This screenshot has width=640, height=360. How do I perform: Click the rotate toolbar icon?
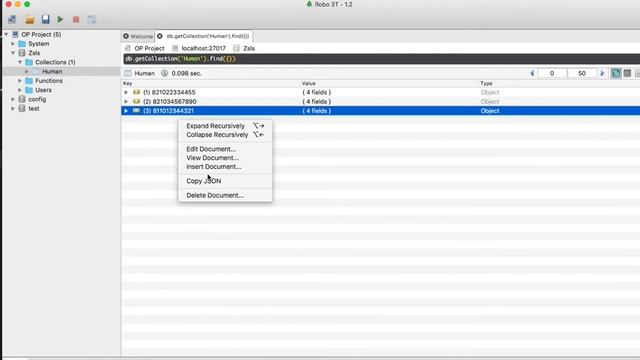coord(92,19)
